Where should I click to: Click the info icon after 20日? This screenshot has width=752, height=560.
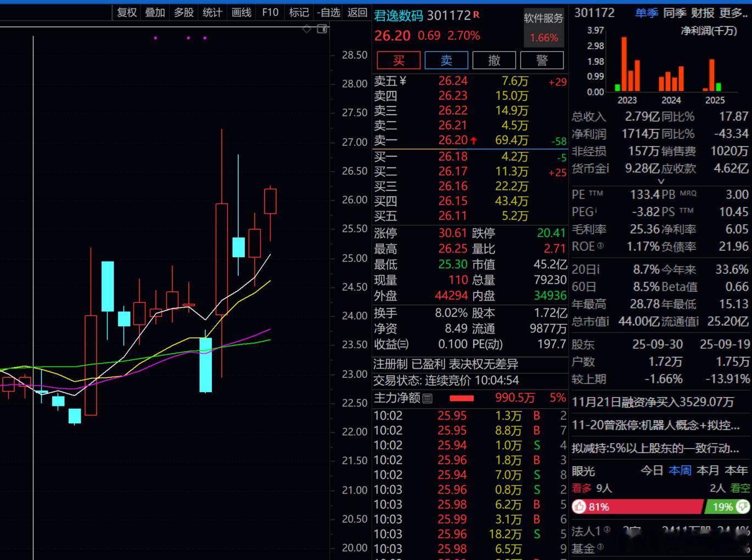pyautogui.click(x=598, y=269)
